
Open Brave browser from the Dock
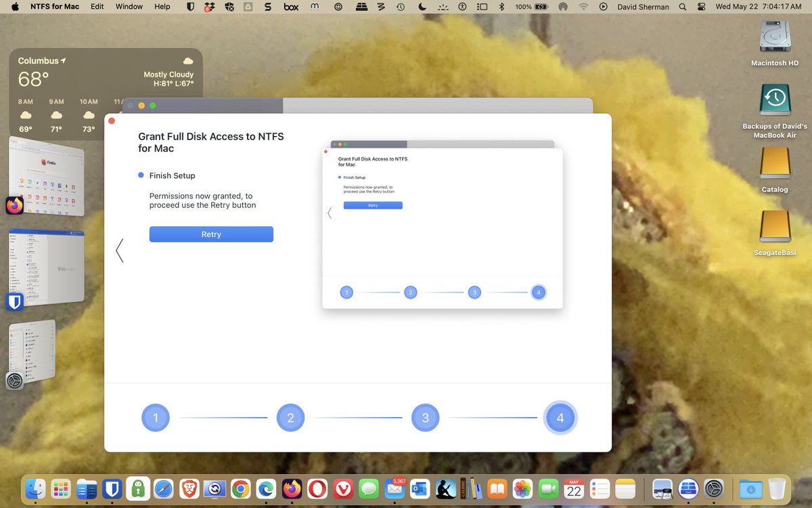(189, 489)
